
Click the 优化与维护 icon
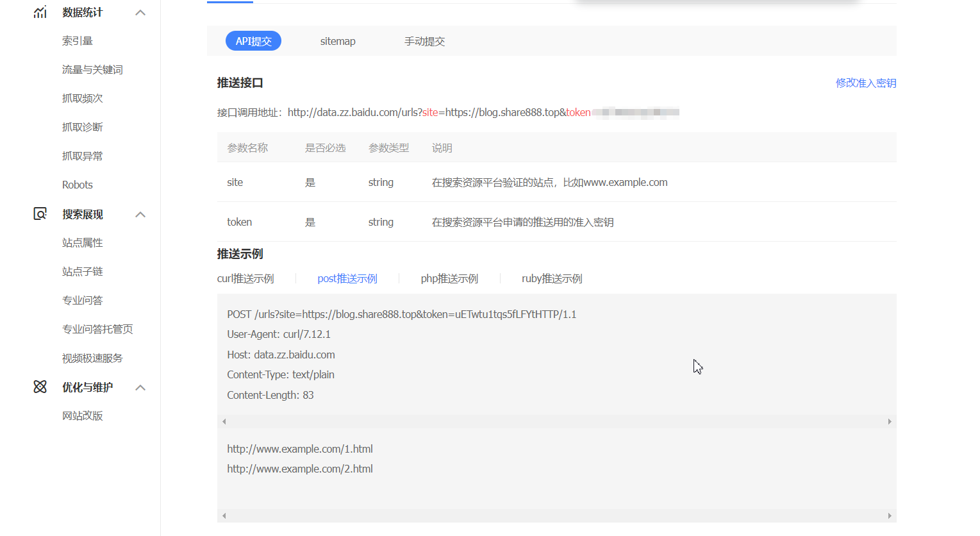(40, 387)
